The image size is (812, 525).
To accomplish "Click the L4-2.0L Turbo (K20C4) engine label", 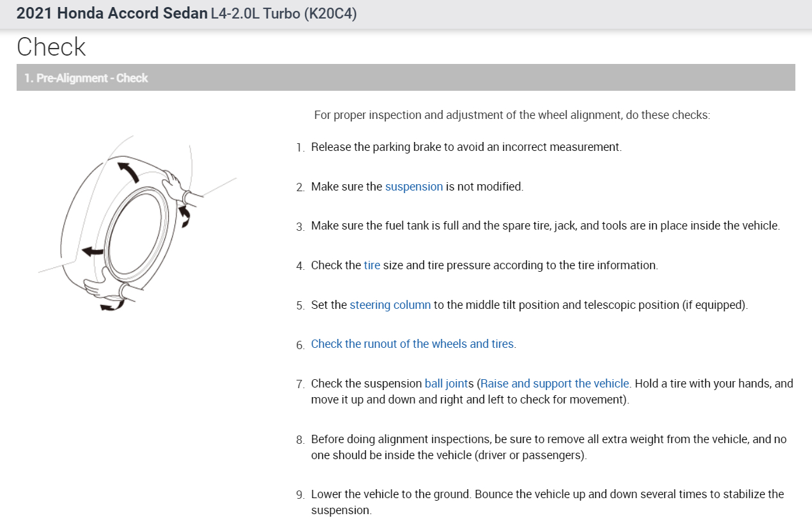I will (x=283, y=13).
